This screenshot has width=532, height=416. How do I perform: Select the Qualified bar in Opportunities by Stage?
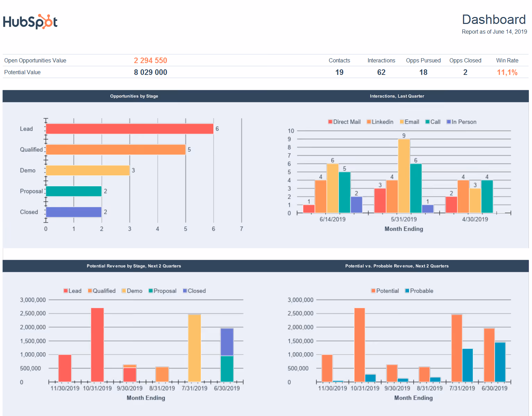(116, 149)
